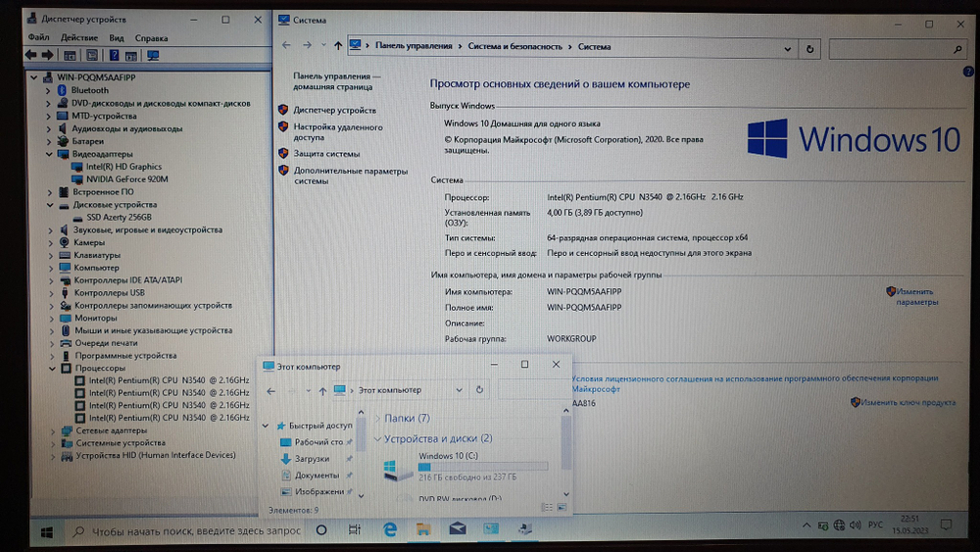
Task: Expand the Батареи node
Action: point(49,141)
